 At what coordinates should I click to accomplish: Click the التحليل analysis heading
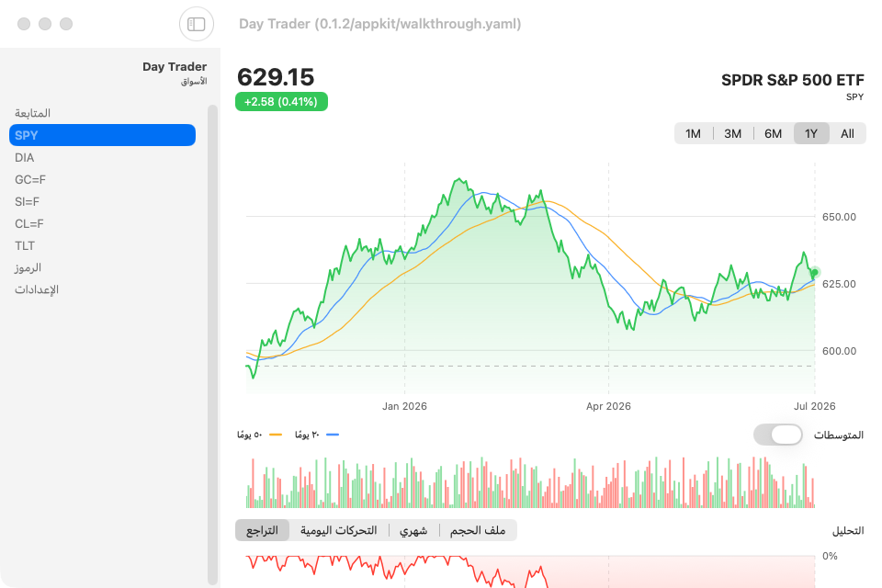point(848,531)
